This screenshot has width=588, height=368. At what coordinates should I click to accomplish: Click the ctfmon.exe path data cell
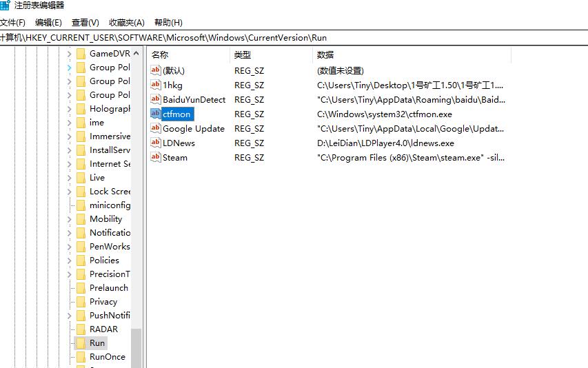click(385, 114)
